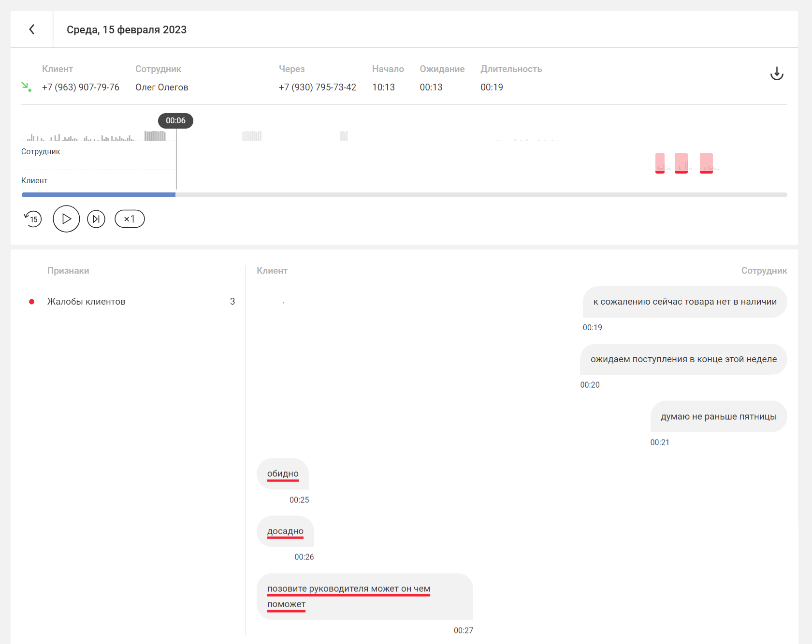Select third red complaint marker on timeline
The height and width of the screenshot is (644, 812).
coord(706,163)
